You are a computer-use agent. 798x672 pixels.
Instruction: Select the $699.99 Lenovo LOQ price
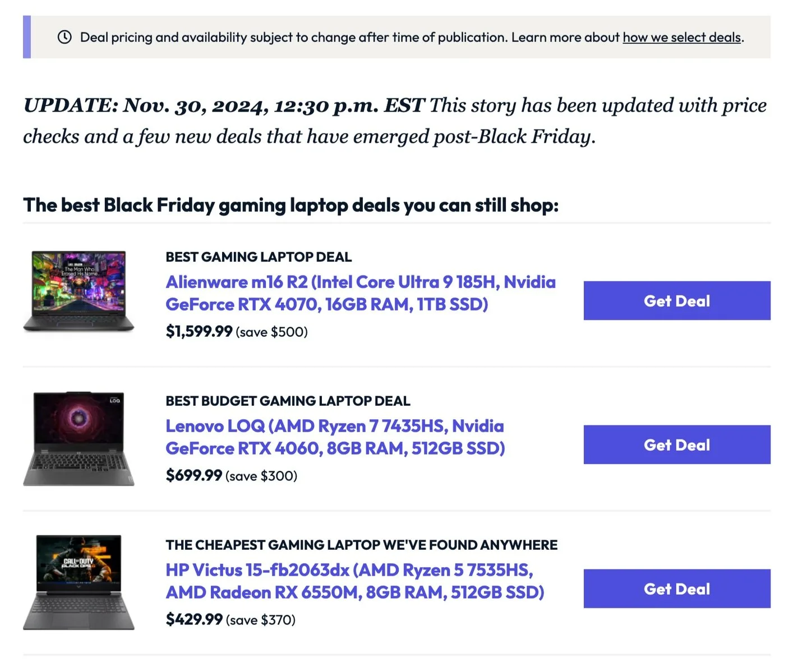tap(194, 475)
